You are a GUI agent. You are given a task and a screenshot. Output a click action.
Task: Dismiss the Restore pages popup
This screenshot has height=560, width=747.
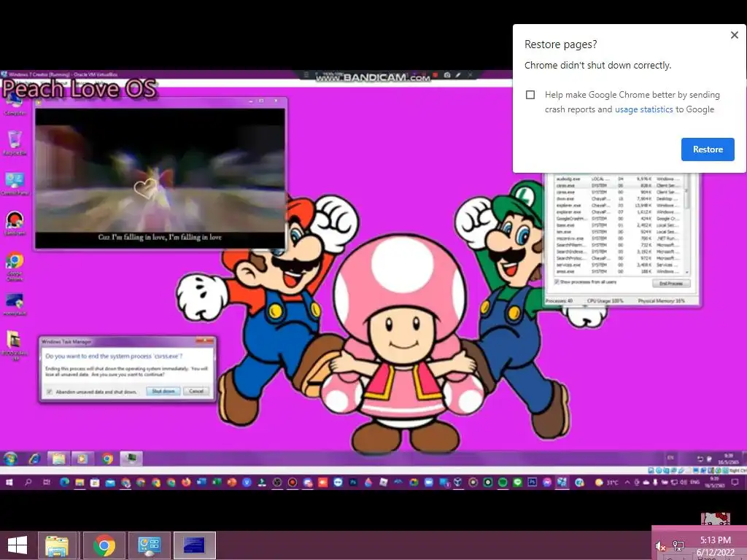point(734,35)
